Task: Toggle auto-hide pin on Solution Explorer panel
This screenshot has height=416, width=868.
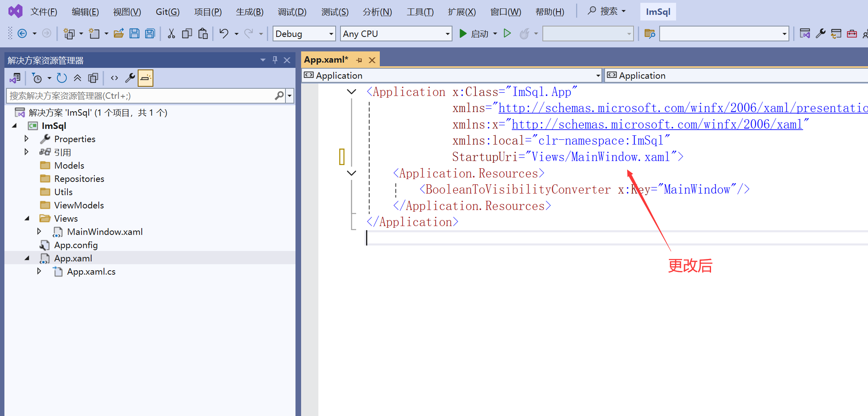Action: point(275,60)
